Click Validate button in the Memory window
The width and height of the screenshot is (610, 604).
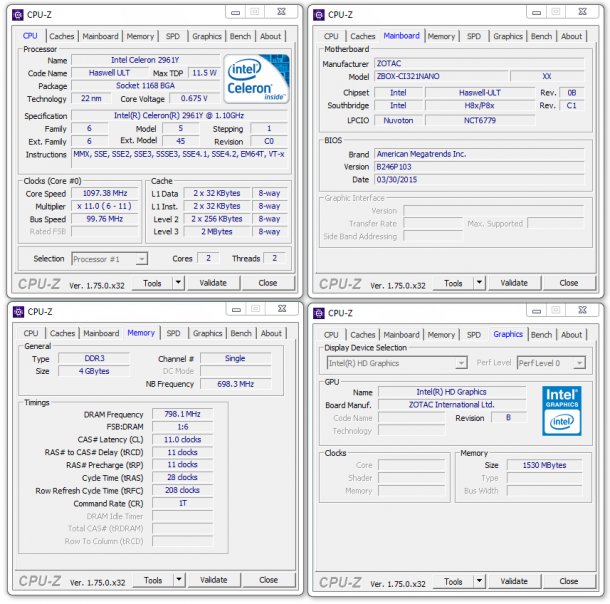point(214,580)
